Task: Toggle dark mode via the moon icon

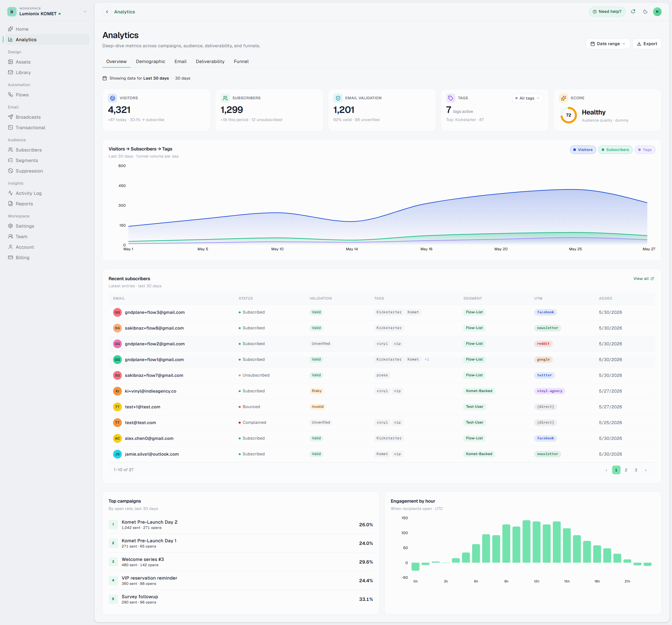Action: (645, 12)
